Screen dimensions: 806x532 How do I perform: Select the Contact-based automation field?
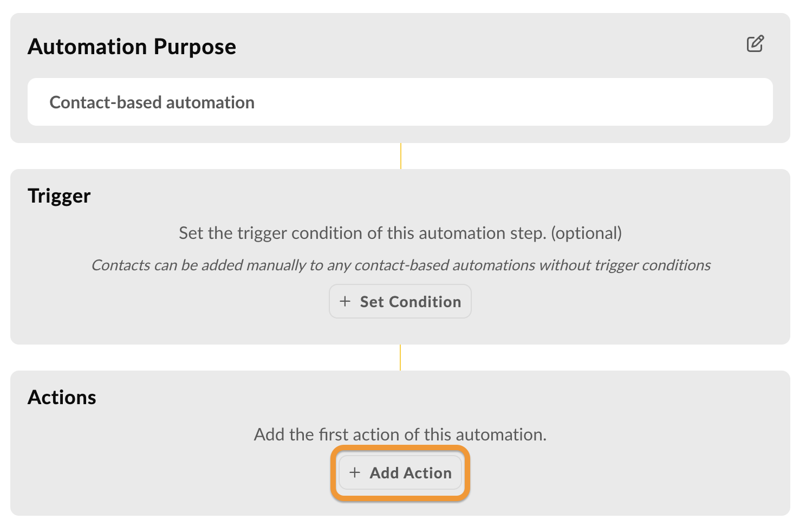400,102
